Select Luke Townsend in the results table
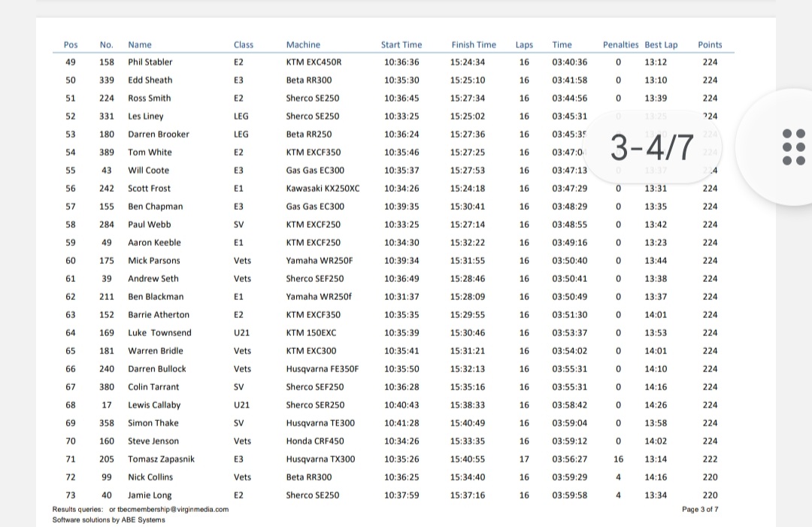 (159, 333)
